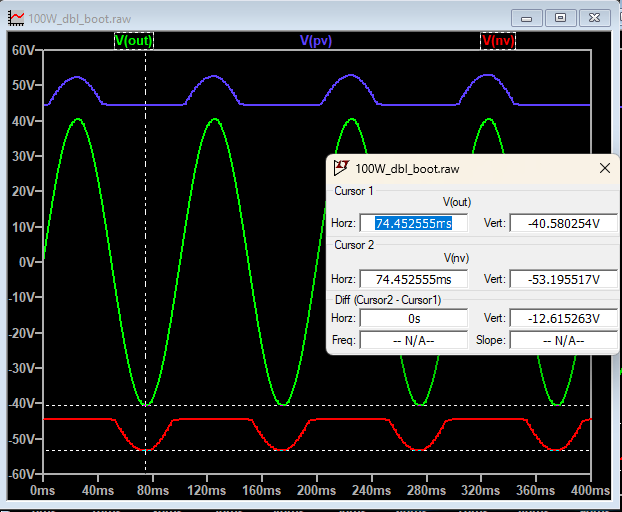622x512 pixels.
Task: Click the Cursor 2 Horz time field
Action: (x=413, y=279)
